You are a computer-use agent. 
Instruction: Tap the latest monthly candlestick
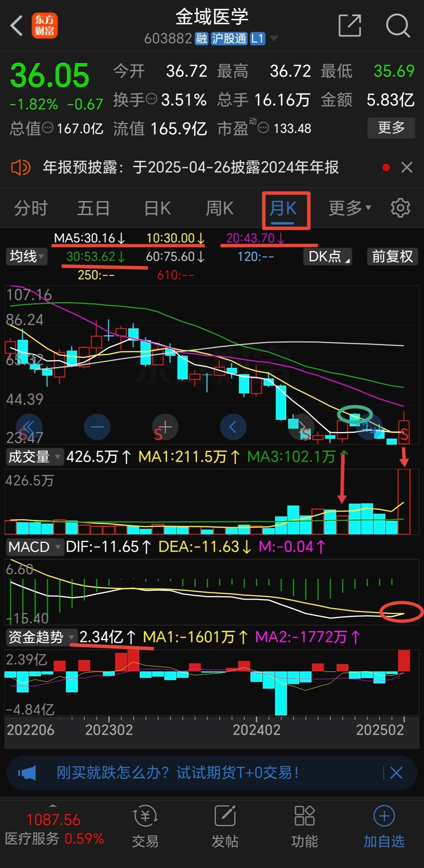pos(404,428)
